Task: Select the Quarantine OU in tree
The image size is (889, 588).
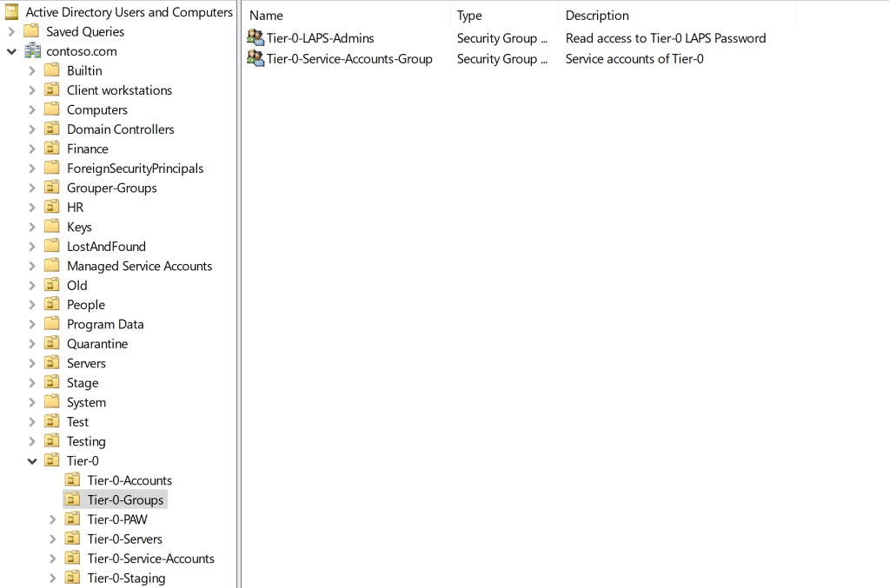Action: (x=97, y=344)
